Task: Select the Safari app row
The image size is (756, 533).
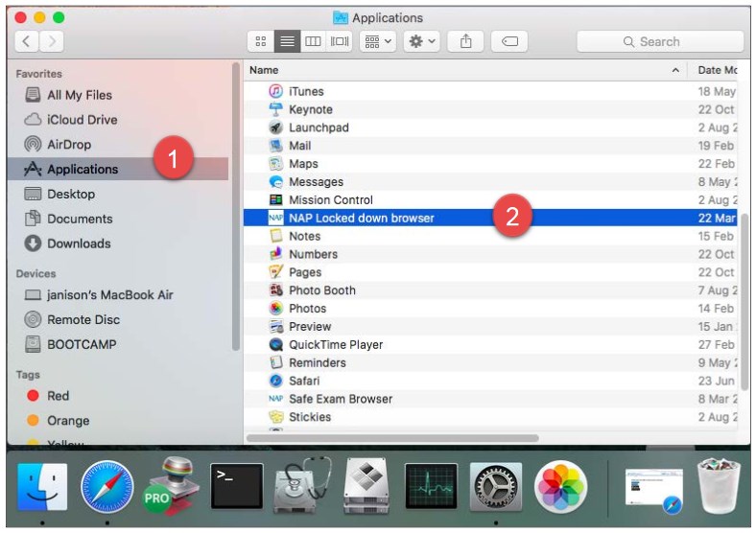Action: (x=490, y=381)
